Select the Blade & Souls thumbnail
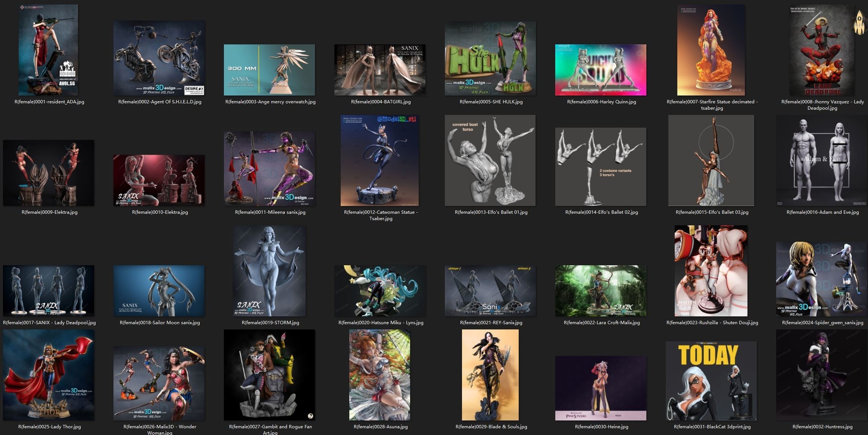Screen dimensions: 868x435 point(491,375)
